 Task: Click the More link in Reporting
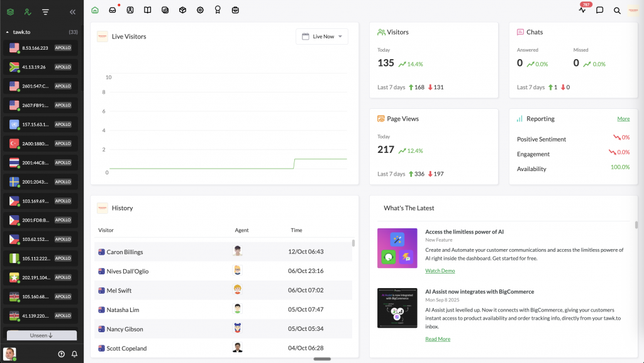tap(623, 118)
